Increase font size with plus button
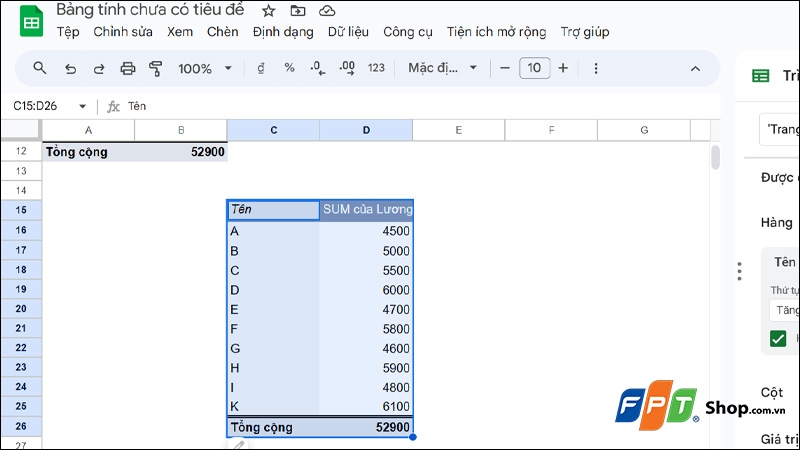800x450 pixels. pos(563,68)
